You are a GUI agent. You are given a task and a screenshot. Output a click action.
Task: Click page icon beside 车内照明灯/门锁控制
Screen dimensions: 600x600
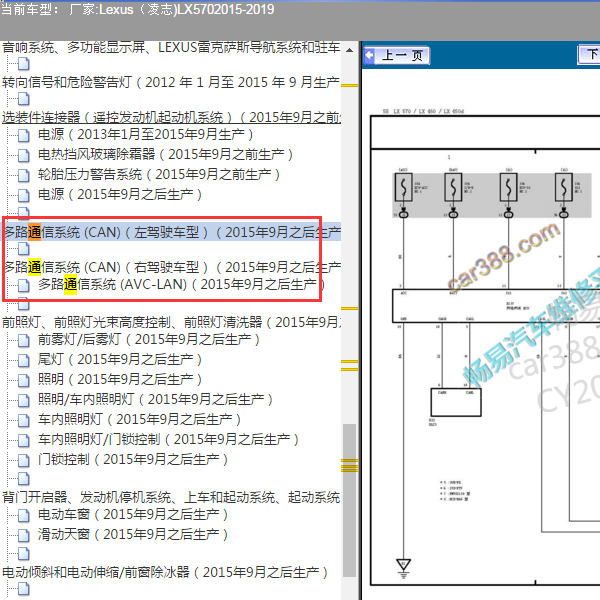point(24,440)
